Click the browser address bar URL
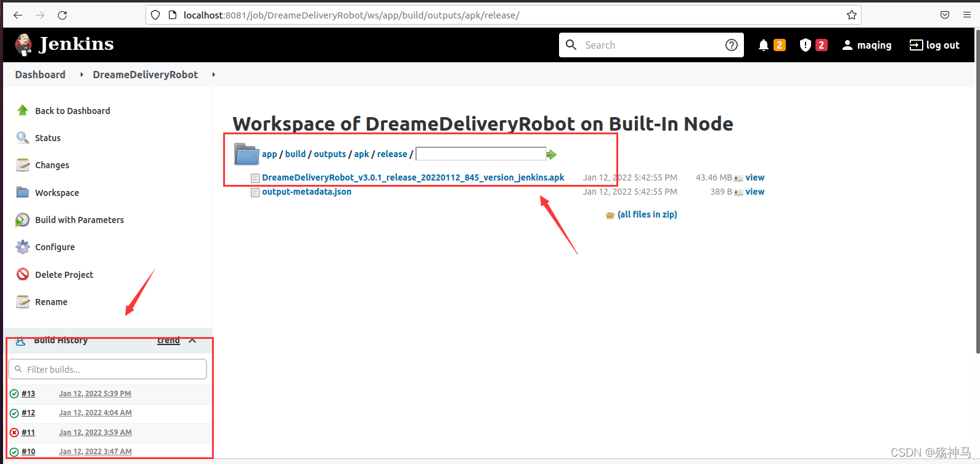The image size is (980, 464). point(351,15)
